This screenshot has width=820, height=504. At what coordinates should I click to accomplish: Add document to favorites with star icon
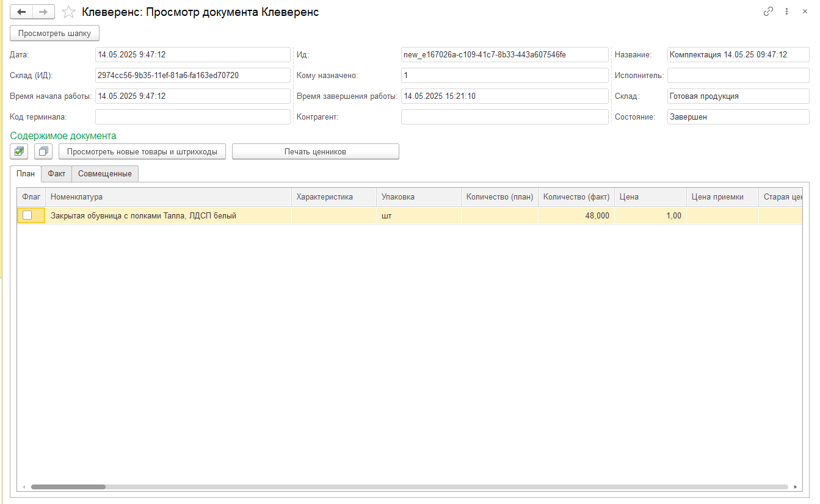[69, 12]
